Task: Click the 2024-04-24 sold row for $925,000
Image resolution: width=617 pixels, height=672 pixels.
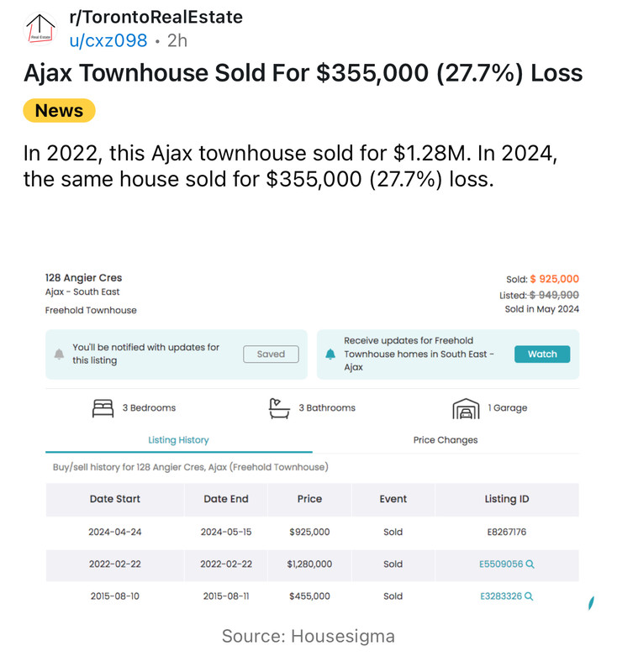Action: 312,532
